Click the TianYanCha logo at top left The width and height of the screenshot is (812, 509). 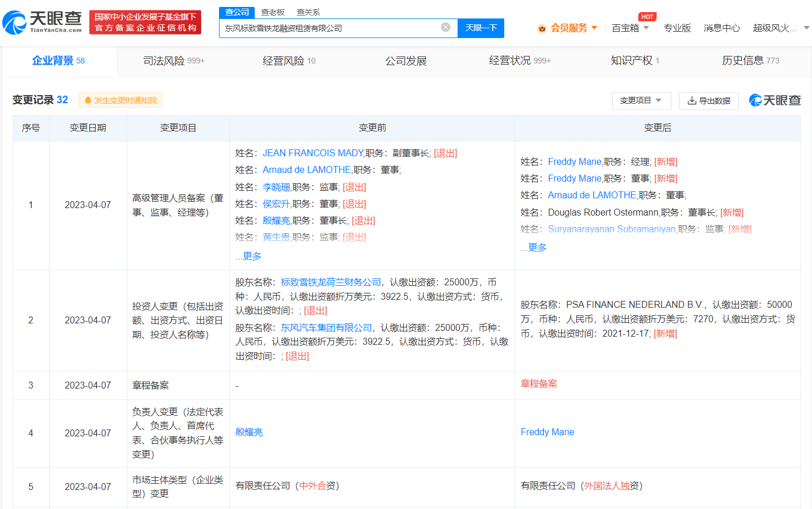42,22
